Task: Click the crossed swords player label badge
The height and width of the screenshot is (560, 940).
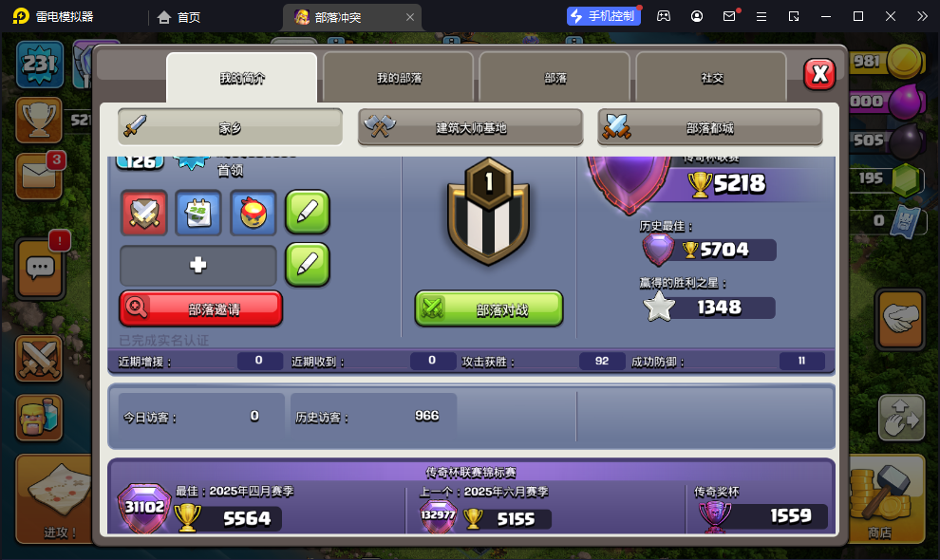Action: [x=144, y=213]
